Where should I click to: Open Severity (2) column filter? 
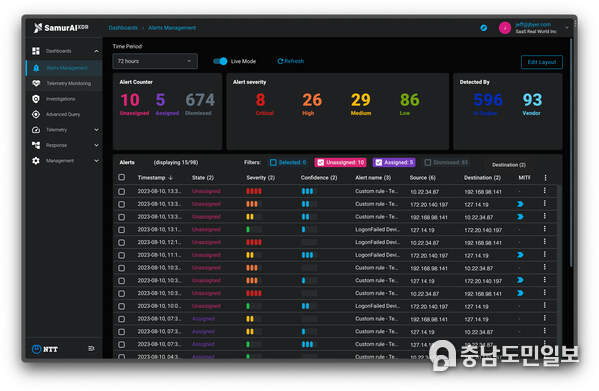click(261, 178)
